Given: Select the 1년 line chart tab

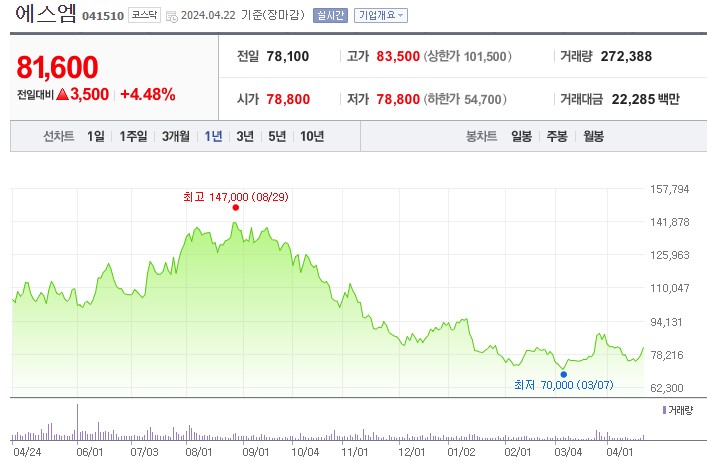Looking at the screenshot, I should pyautogui.click(x=213, y=136).
